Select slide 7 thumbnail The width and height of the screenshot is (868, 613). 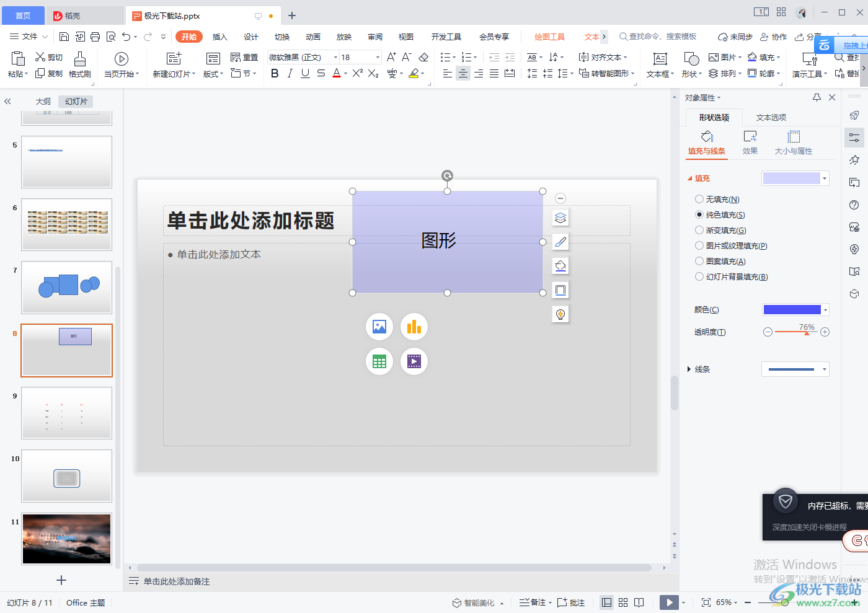[x=67, y=287]
